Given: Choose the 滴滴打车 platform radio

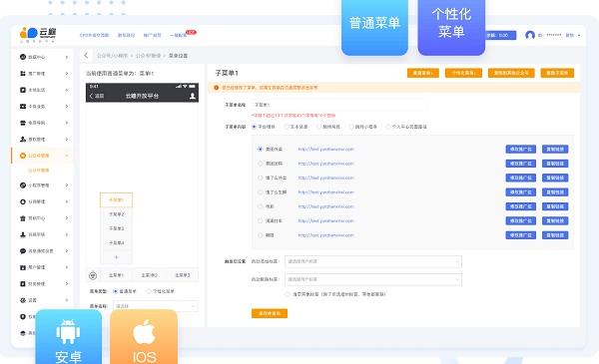Looking at the screenshot, I should click(x=261, y=221).
